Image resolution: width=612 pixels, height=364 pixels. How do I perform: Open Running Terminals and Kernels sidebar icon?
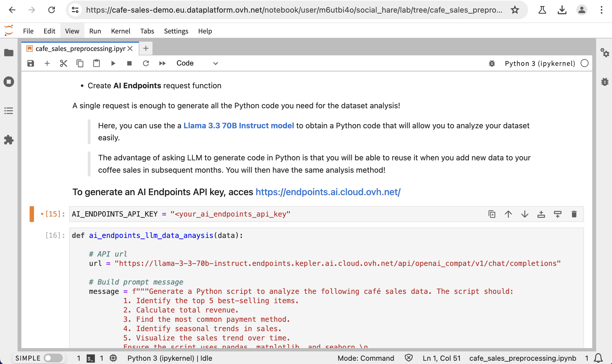pos(9,82)
